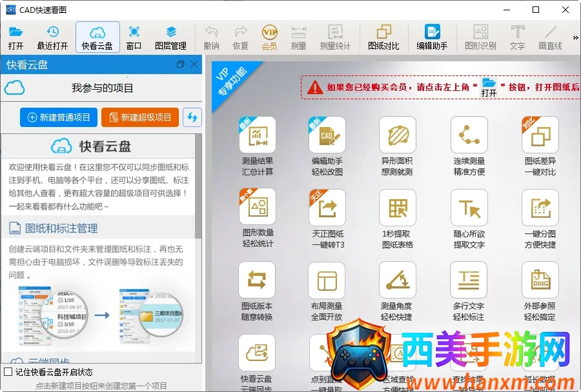Viewport: 581px width, 392px height.
Task: Click the 图纸和标注管理 section heading
Action: click(61, 228)
